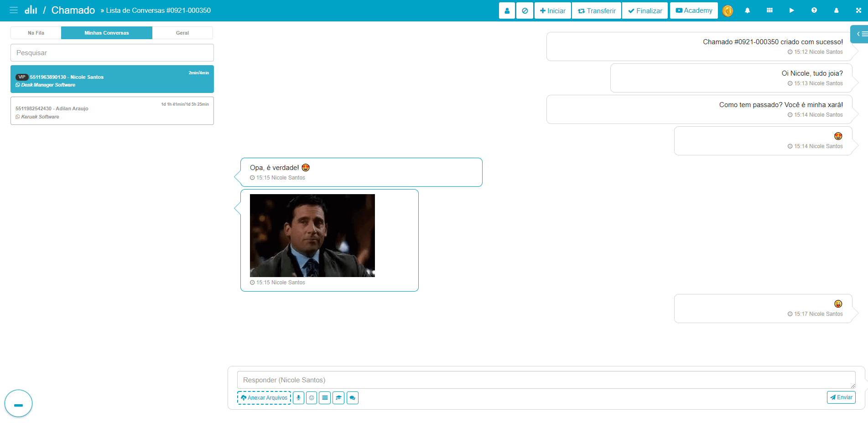Click the round minus widget button
Image resolution: width=868 pixels, height=427 pixels.
tap(18, 403)
